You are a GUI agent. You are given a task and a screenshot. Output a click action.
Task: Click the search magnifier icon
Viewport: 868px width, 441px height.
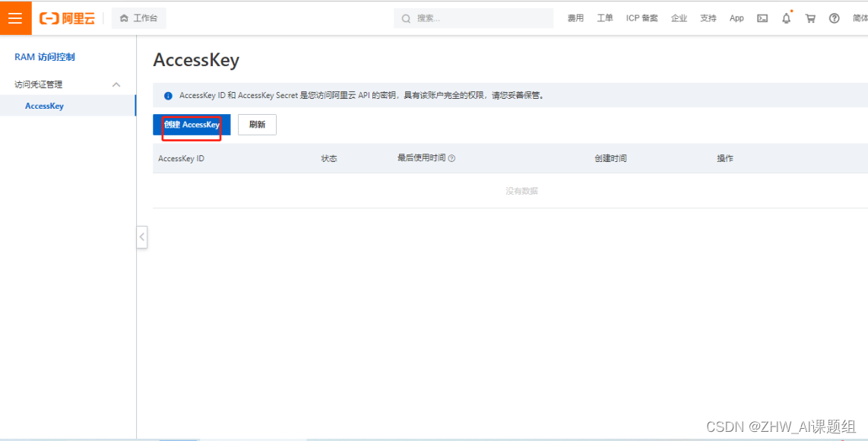click(x=407, y=19)
